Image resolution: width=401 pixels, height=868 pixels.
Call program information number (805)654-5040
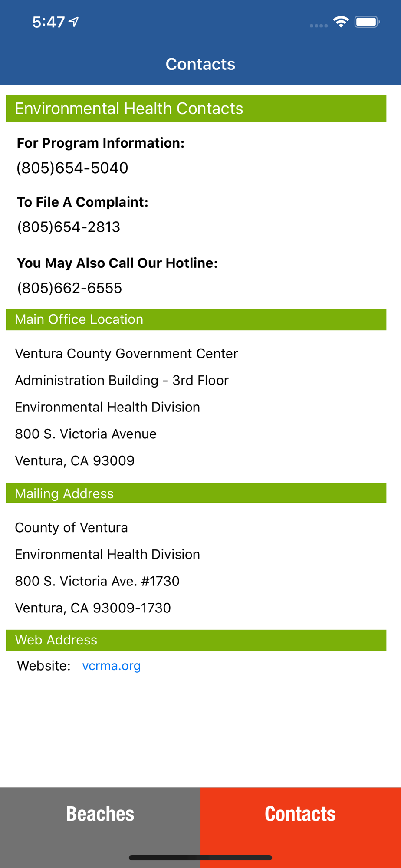click(x=72, y=168)
